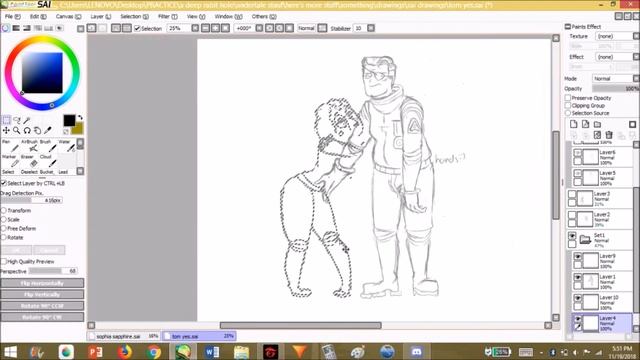Open Microsoft Word from the taskbar
This screenshot has height=360, width=640.
212,351
